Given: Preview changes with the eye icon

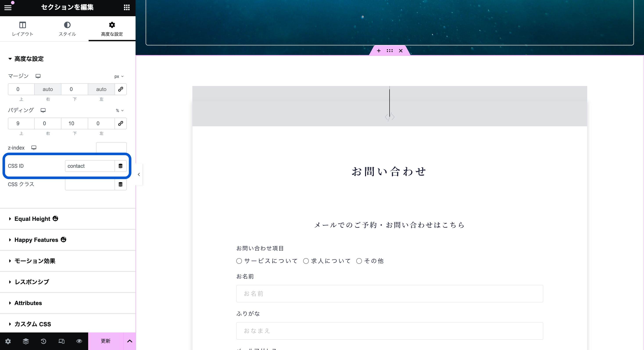Looking at the screenshot, I should [x=79, y=341].
